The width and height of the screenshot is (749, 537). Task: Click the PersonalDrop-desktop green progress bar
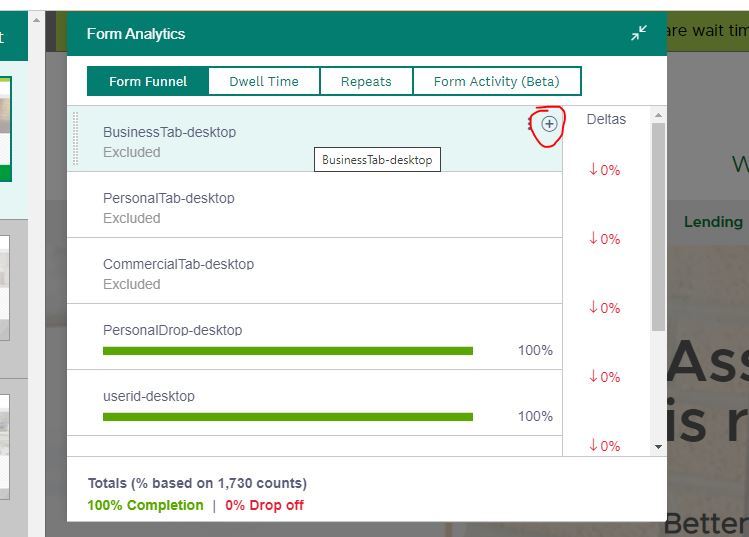288,351
